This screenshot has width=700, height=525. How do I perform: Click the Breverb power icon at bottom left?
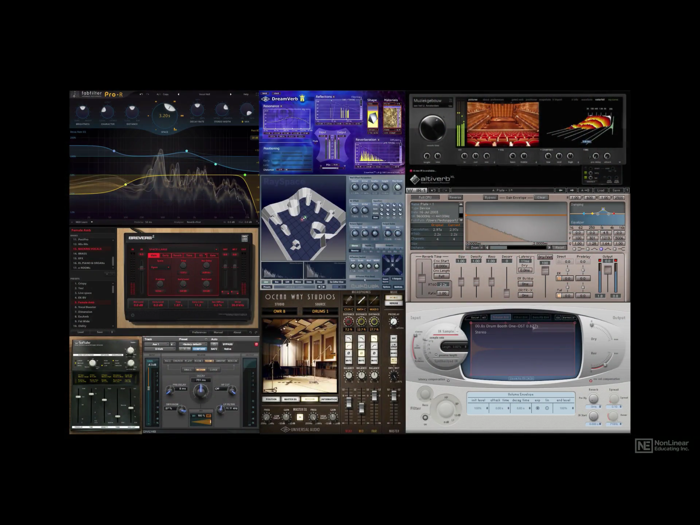pyautogui.click(x=133, y=316)
